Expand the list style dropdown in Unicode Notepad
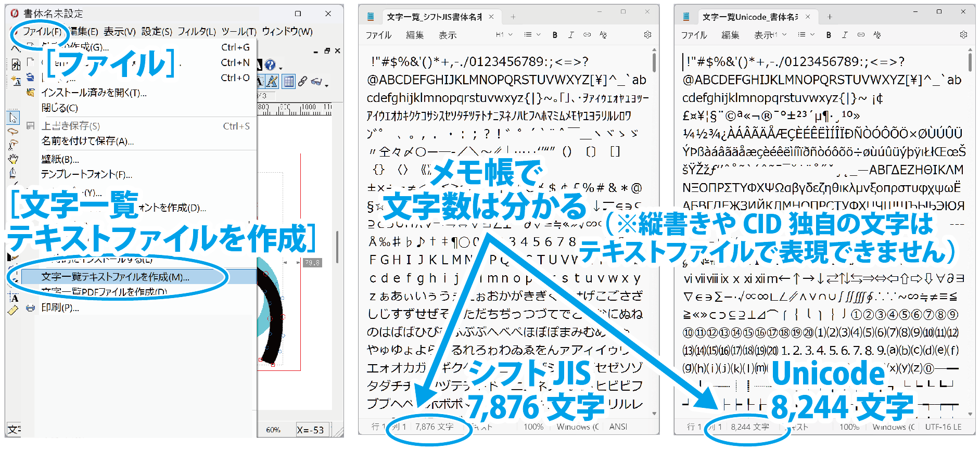The width and height of the screenshot is (980, 450). click(806, 35)
